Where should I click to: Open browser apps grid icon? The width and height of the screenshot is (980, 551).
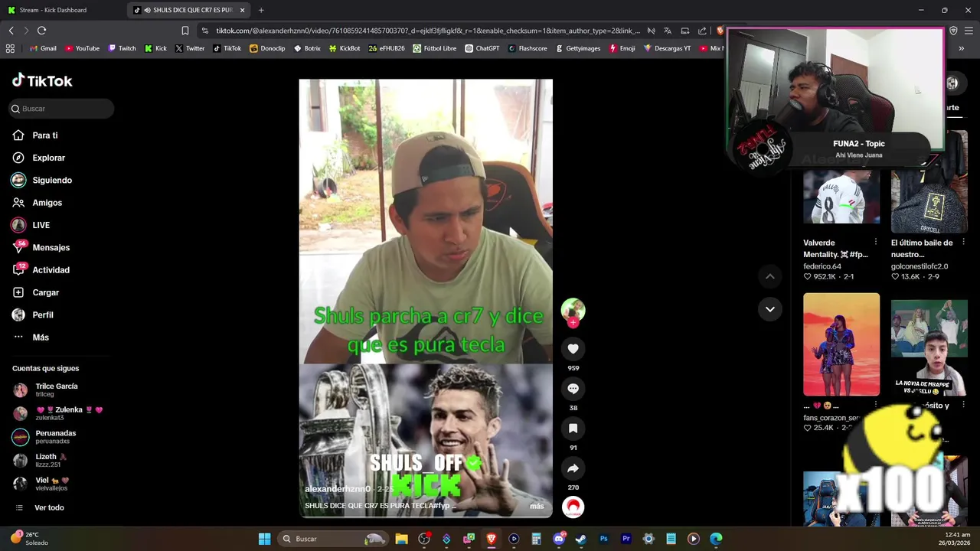(10, 48)
